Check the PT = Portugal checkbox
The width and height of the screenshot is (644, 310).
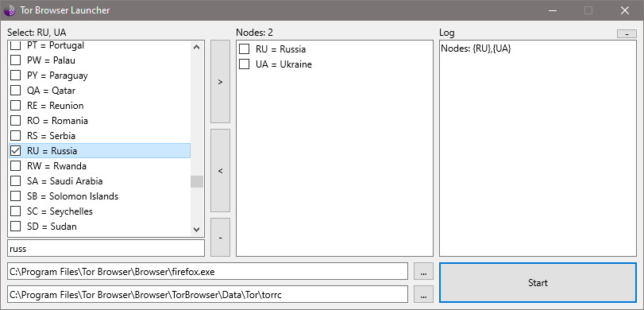[15, 45]
